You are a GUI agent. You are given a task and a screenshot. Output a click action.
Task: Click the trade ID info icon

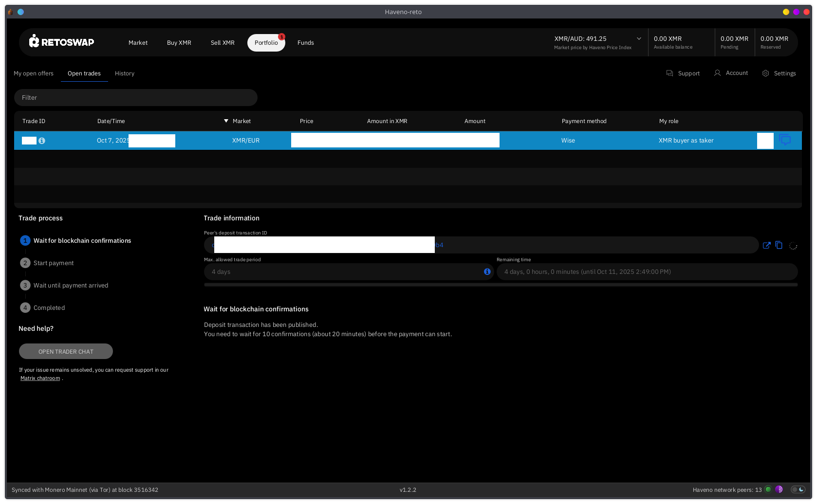click(42, 141)
